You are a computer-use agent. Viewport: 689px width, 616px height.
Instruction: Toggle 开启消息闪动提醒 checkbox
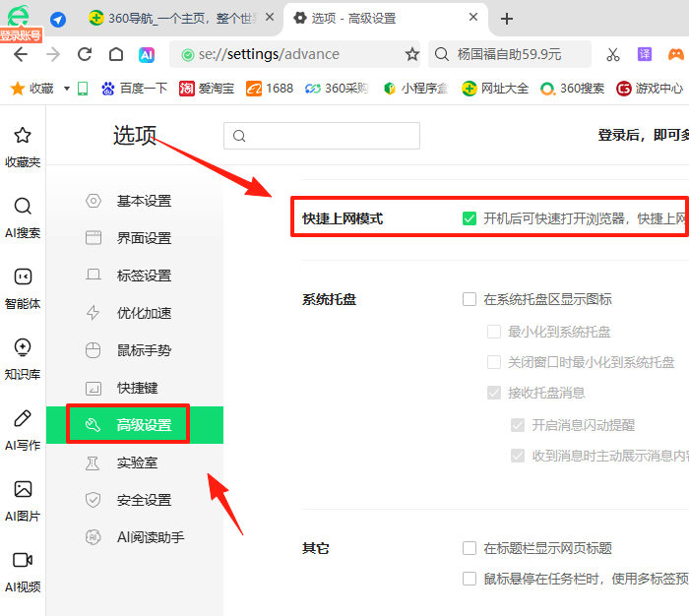coord(518,425)
